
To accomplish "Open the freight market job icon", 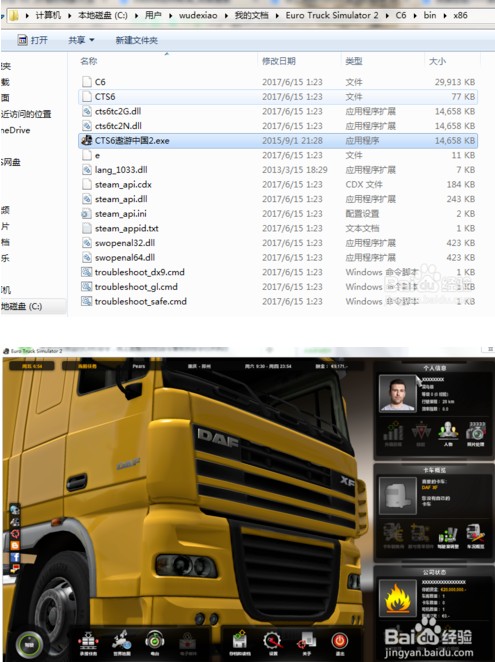I will tap(88, 643).
